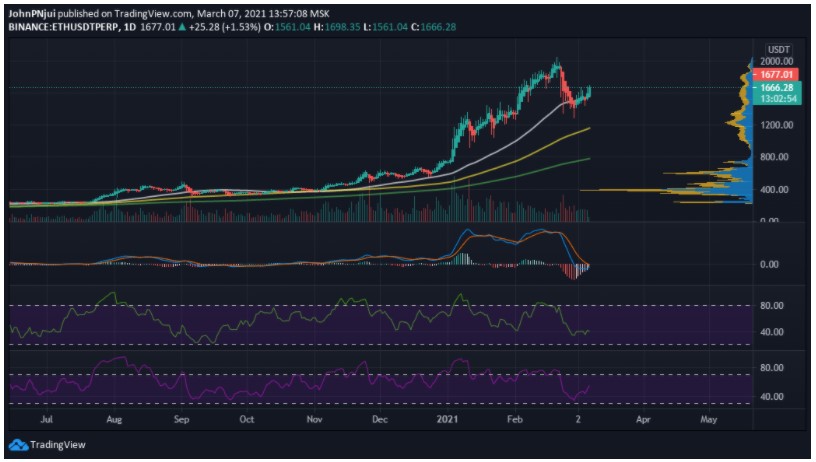Click the Jul label on time axis
The height and width of the screenshot is (462, 816).
[47, 419]
